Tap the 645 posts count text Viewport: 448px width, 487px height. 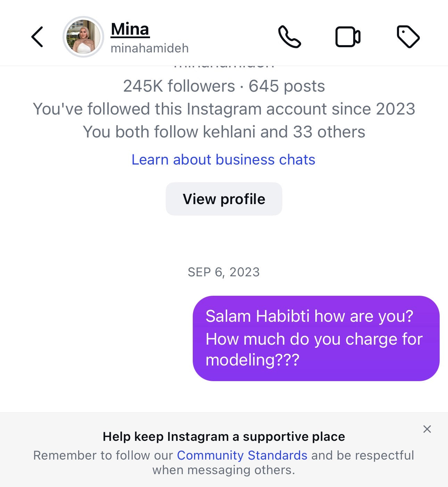pos(287,86)
